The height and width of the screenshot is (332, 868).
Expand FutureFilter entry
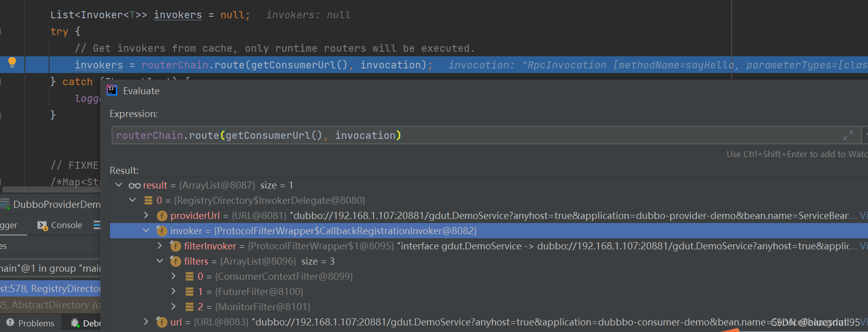[174, 291]
